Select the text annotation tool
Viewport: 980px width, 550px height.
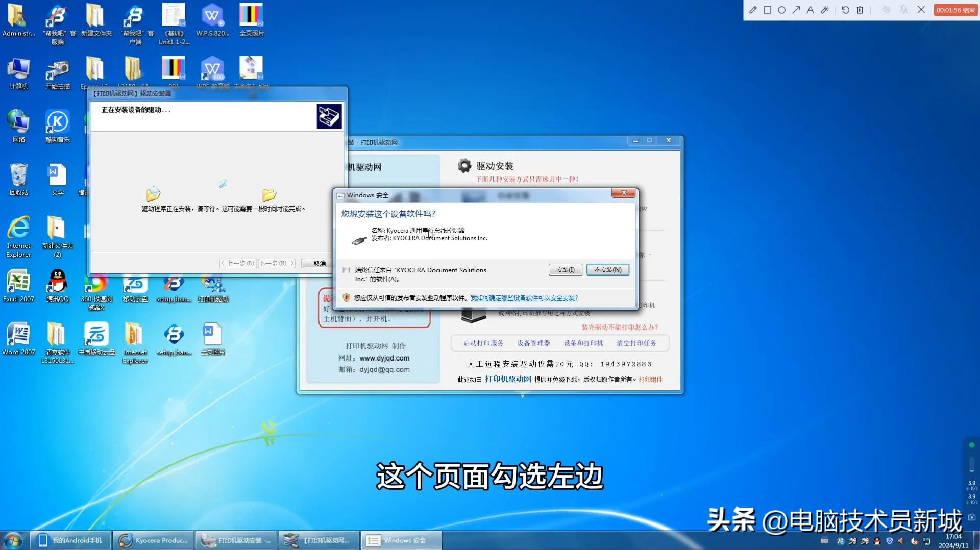tap(810, 10)
